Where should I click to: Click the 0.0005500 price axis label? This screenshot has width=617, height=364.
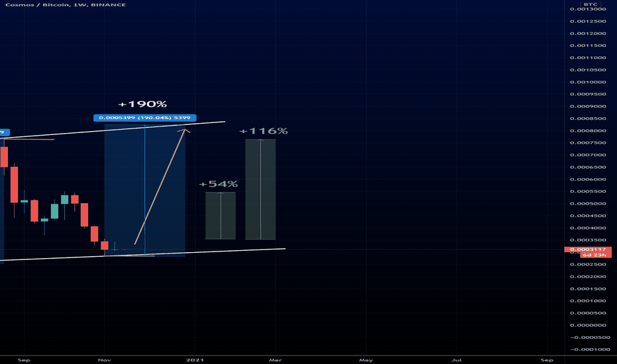pos(588,192)
